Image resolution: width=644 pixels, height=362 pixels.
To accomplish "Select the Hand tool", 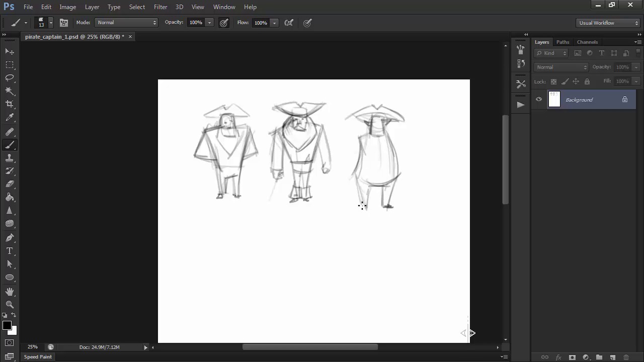I will point(10,292).
